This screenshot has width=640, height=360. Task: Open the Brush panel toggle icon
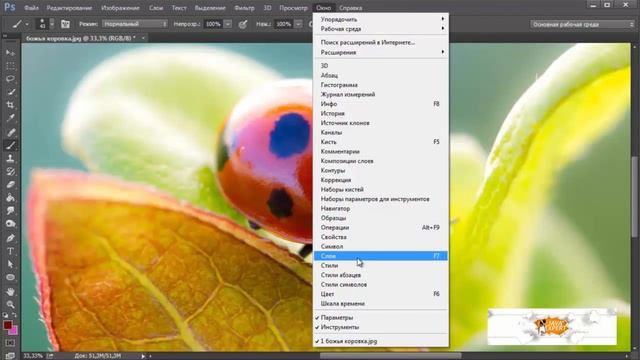click(65, 24)
